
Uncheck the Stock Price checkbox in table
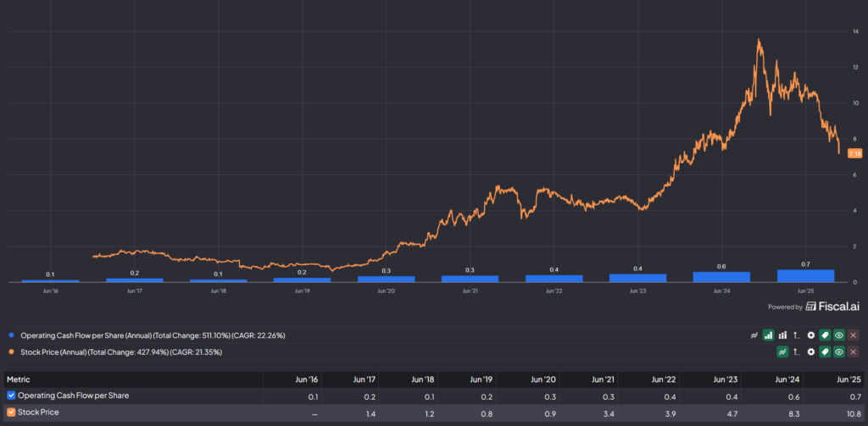pyautogui.click(x=11, y=412)
